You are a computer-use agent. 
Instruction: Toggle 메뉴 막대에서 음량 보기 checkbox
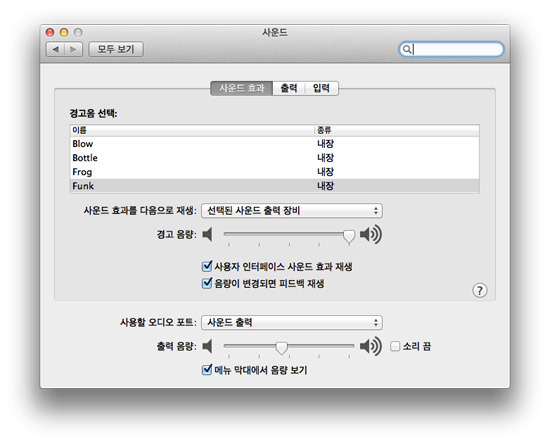click(207, 370)
